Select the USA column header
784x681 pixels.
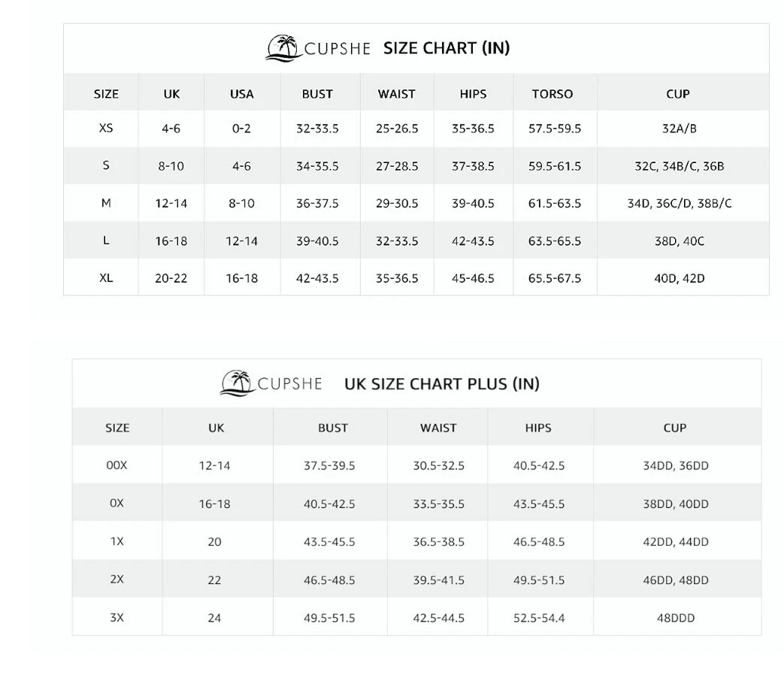coord(241,94)
